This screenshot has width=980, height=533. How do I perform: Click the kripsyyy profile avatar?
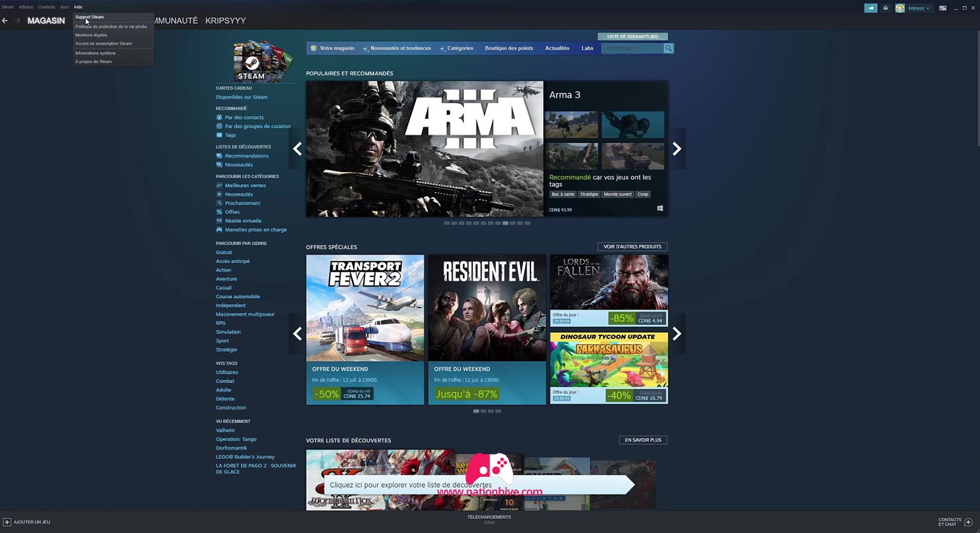point(900,8)
